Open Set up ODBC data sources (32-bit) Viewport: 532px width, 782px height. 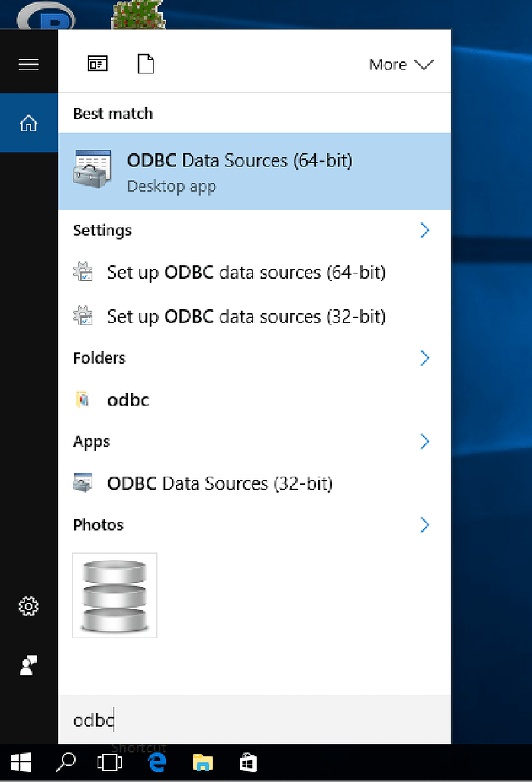click(x=244, y=316)
